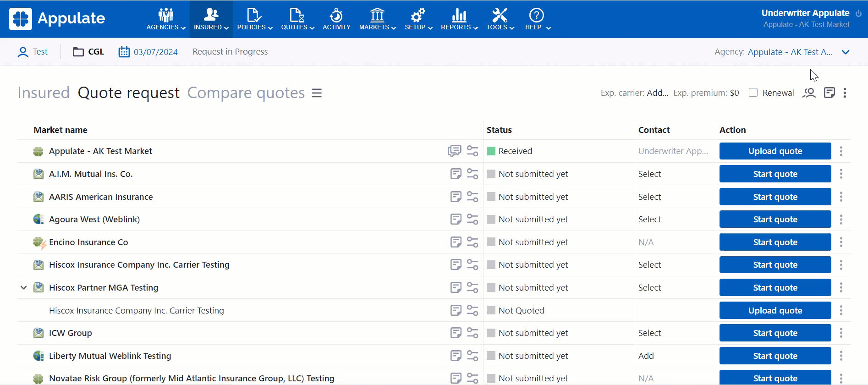Click the assign user icon near Renewal
868x385 pixels.
[x=809, y=93]
